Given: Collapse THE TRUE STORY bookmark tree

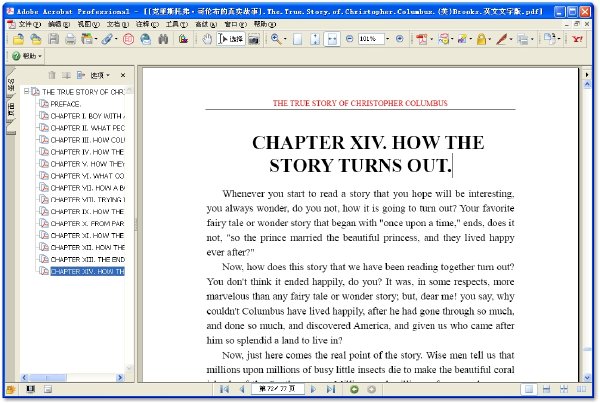Looking at the screenshot, I should [26, 91].
